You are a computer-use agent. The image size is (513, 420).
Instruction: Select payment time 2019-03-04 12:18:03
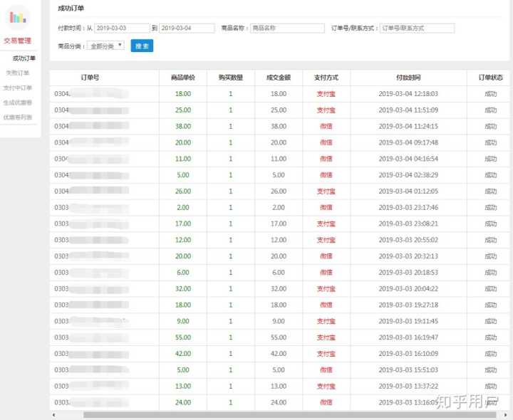pyautogui.click(x=408, y=94)
